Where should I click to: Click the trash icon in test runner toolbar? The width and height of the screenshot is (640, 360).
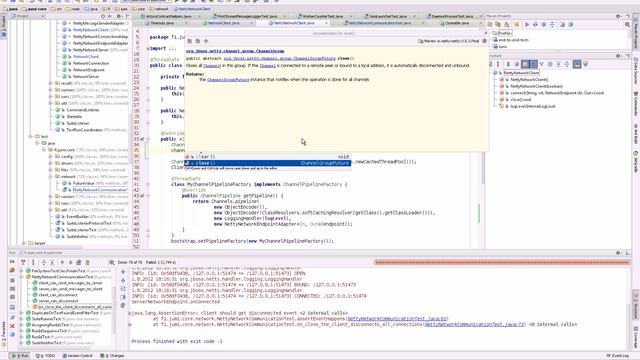[87, 262]
